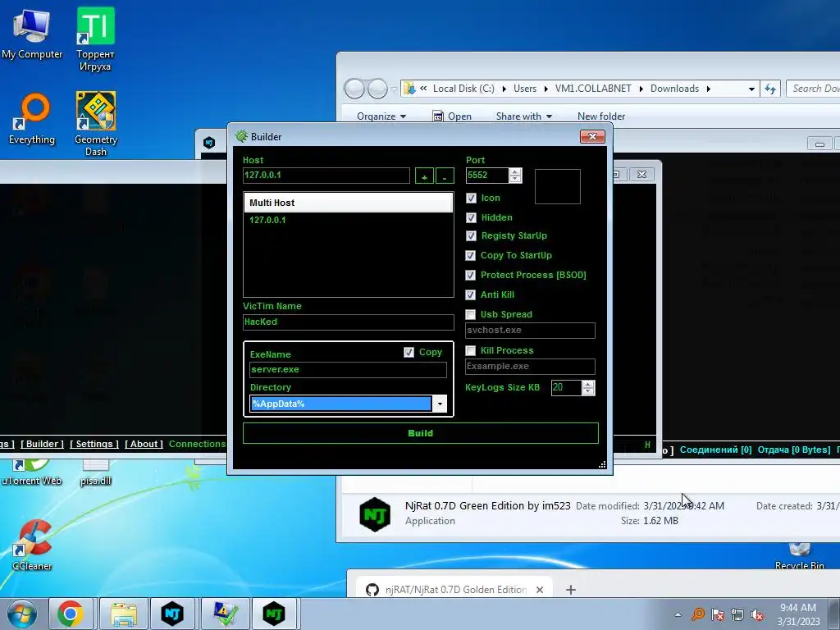This screenshot has height=630, width=840.
Task: Click the plus button beside Host field
Action: 424,176
